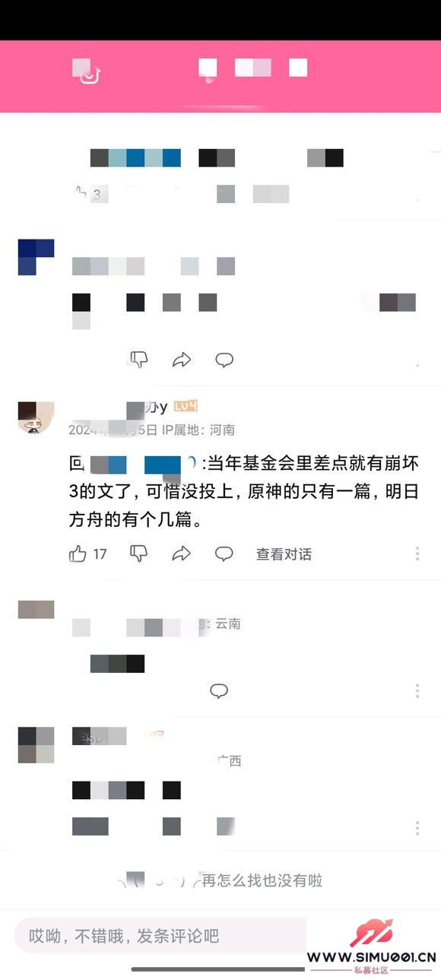The width and height of the screenshot is (441, 980).
Task: Open more options for the 广西 comment
Action: [417, 827]
